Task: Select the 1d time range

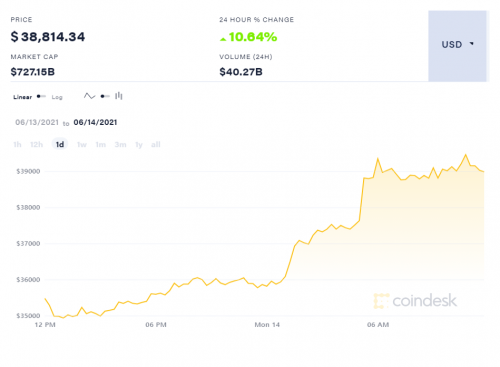Action: (60, 144)
